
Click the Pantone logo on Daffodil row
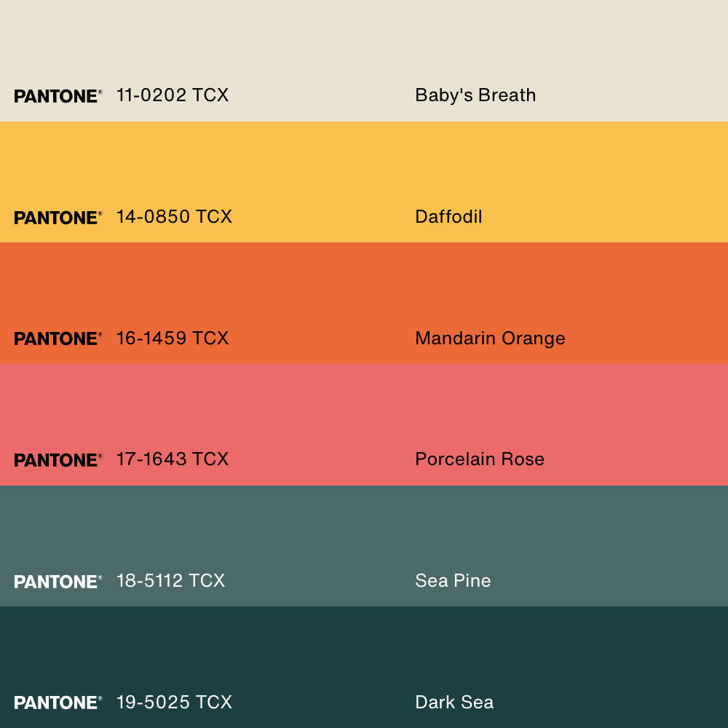click(58, 218)
